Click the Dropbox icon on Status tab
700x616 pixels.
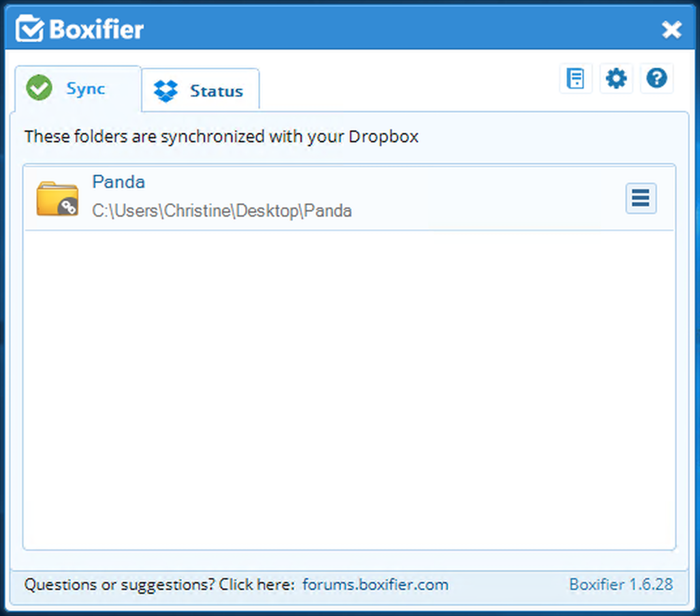point(166,91)
